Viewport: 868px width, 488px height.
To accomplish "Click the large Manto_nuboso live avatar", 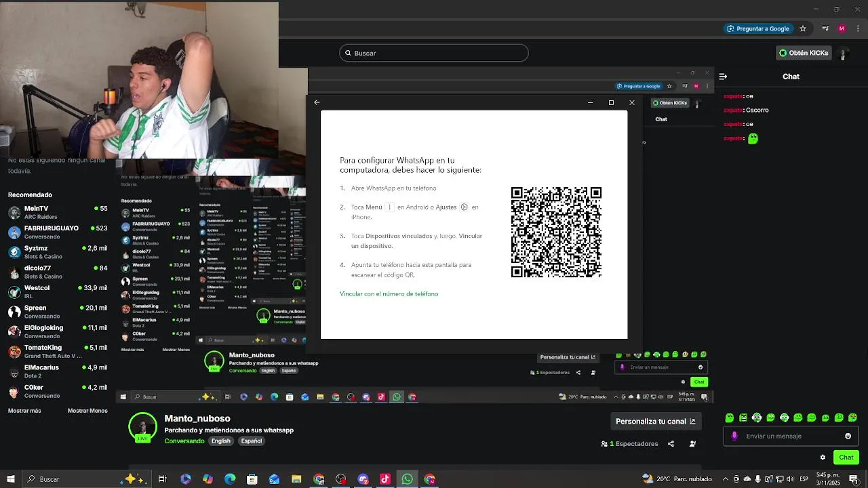I will click(142, 427).
